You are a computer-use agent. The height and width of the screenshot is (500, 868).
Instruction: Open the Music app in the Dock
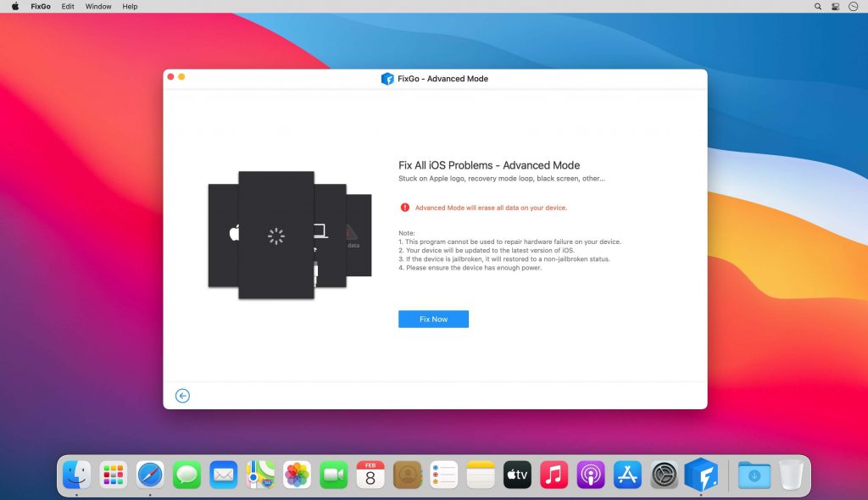554,475
